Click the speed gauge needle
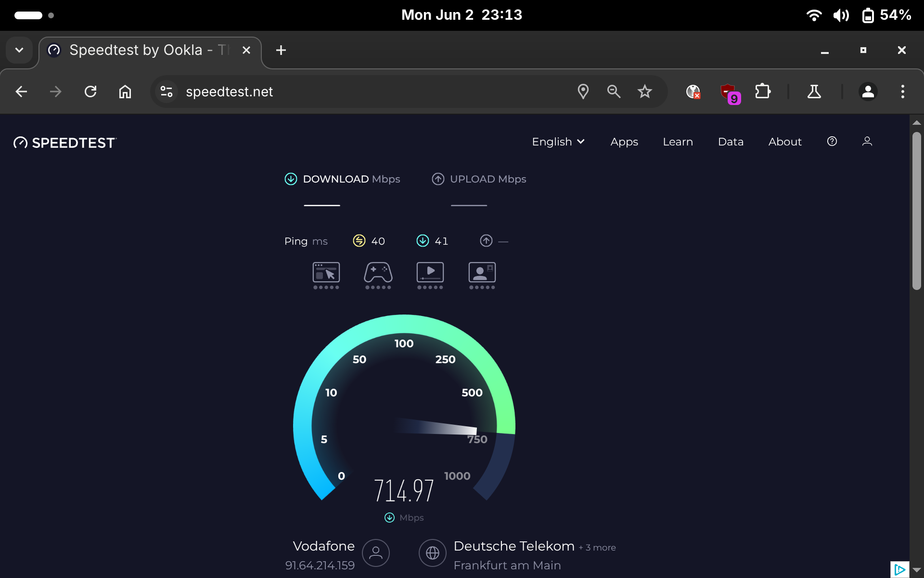Viewport: 924px width, 578px height. [436, 427]
